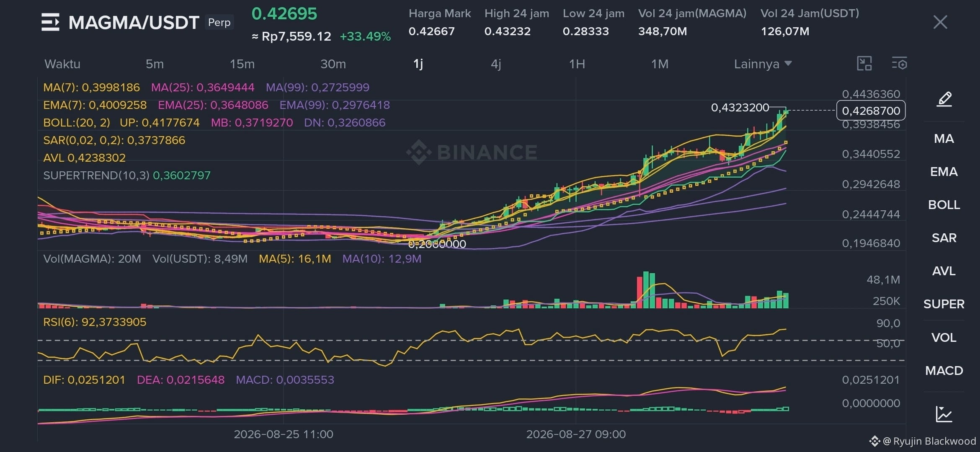
Task: Toggle the EMA indicator
Action: [944, 172]
